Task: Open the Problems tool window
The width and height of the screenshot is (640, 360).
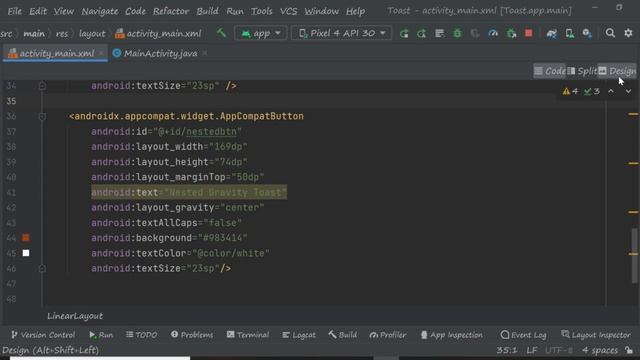Action: [192, 335]
